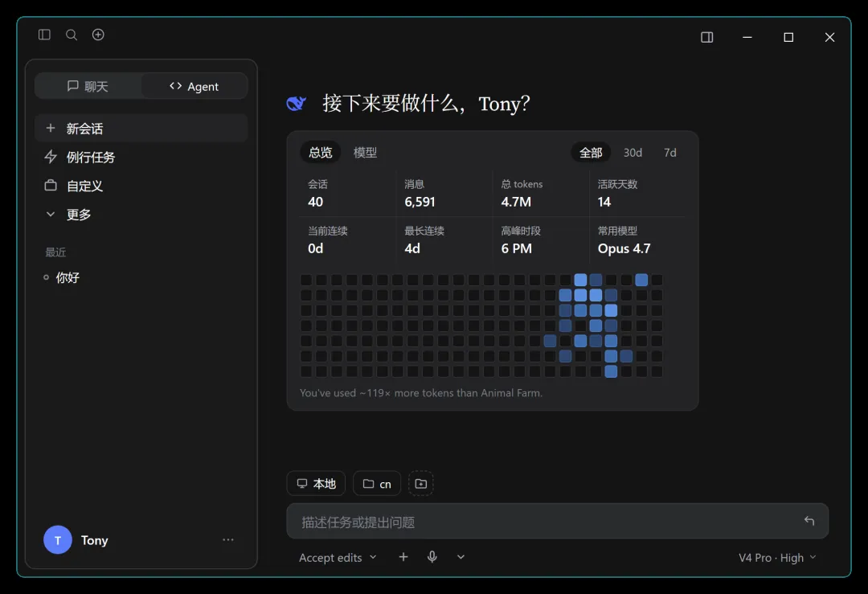Screen dimensions: 868x594
Task: Click the 常用模型 Opus 4.7 stat
Action: tap(637, 240)
